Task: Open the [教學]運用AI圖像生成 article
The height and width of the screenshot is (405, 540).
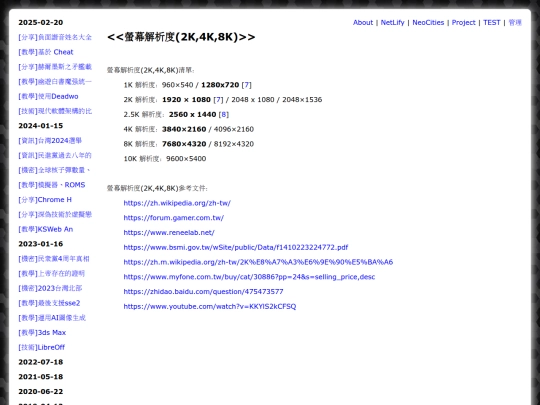Action: (52, 318)
